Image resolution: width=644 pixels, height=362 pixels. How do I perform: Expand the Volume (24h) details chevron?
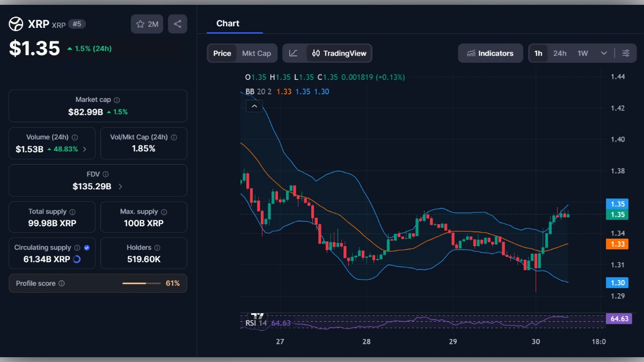point(85,149)
